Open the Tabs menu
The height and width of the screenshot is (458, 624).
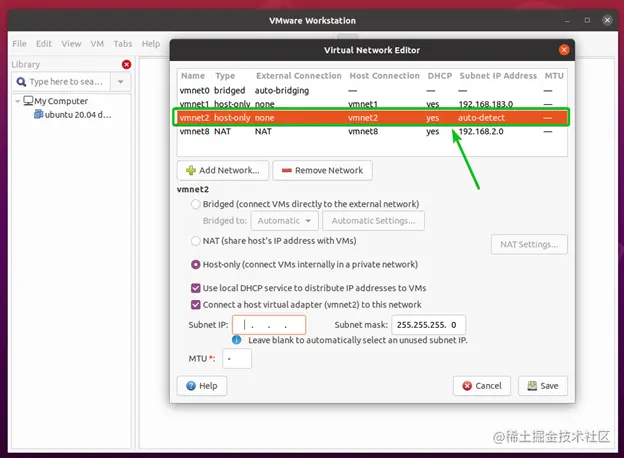click(123, 44)
